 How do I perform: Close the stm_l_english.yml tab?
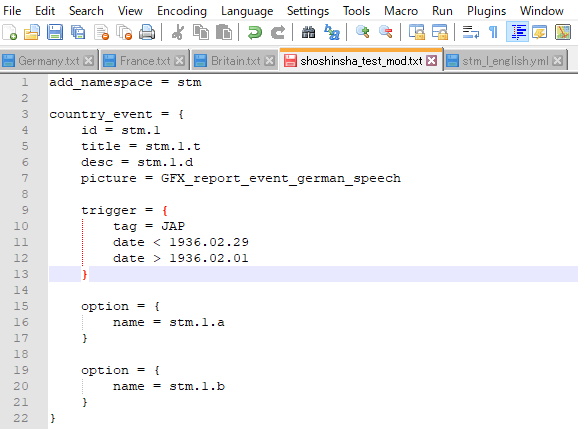click(x=558, y=60)
